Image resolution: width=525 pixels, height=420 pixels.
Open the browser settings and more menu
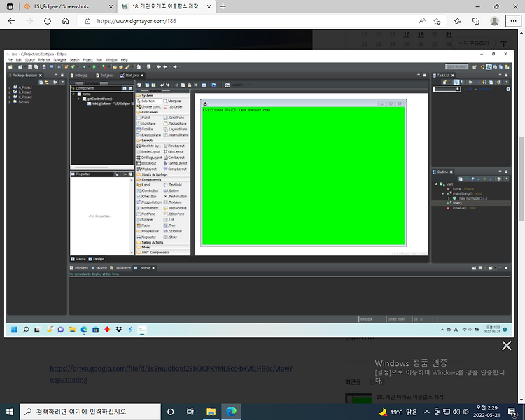(513, 21)
